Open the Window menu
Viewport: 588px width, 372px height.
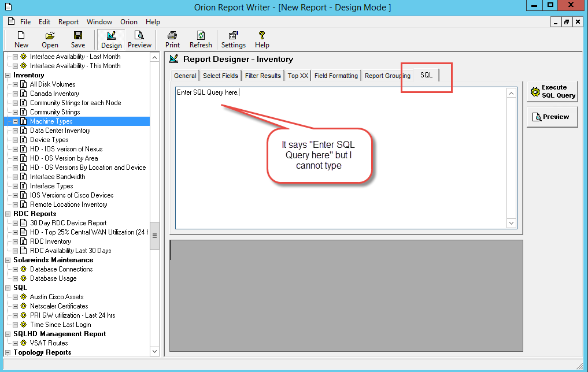click(99, 22)
